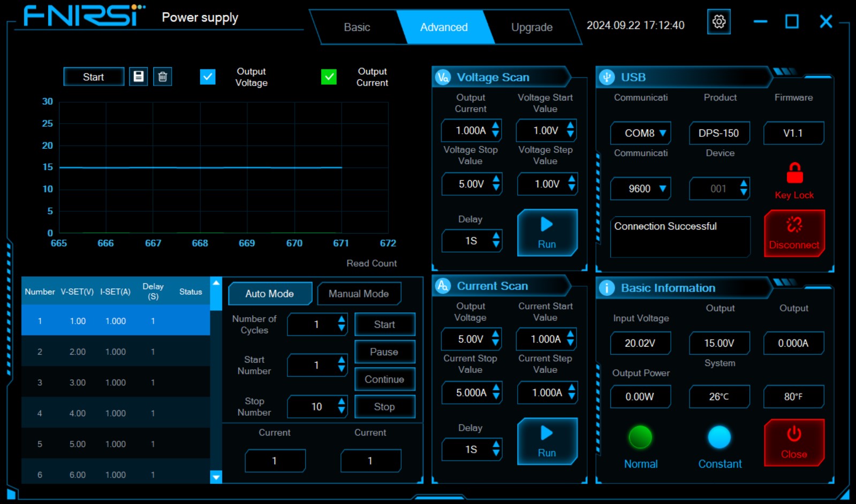Toggle the Output Voltage checkbox
856x504 pixels.
[208, 77]
